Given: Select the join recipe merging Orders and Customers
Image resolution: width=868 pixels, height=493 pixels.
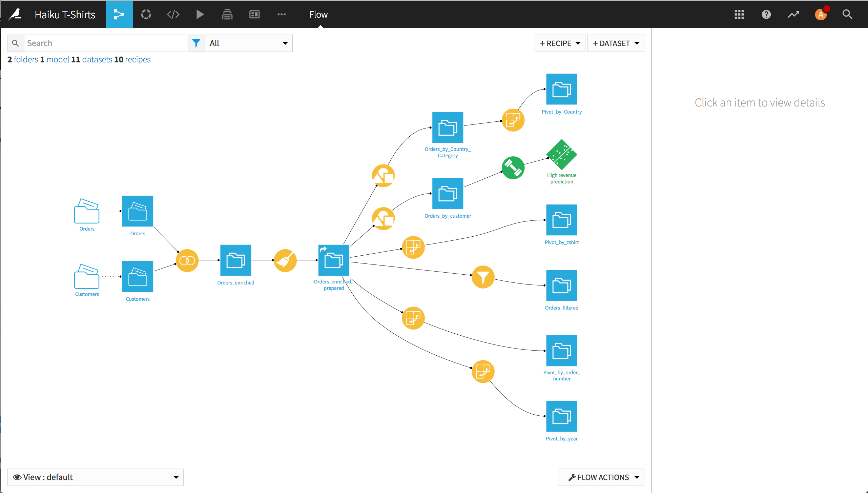Looking at the screenshot, I should click(x=187, y=260).
